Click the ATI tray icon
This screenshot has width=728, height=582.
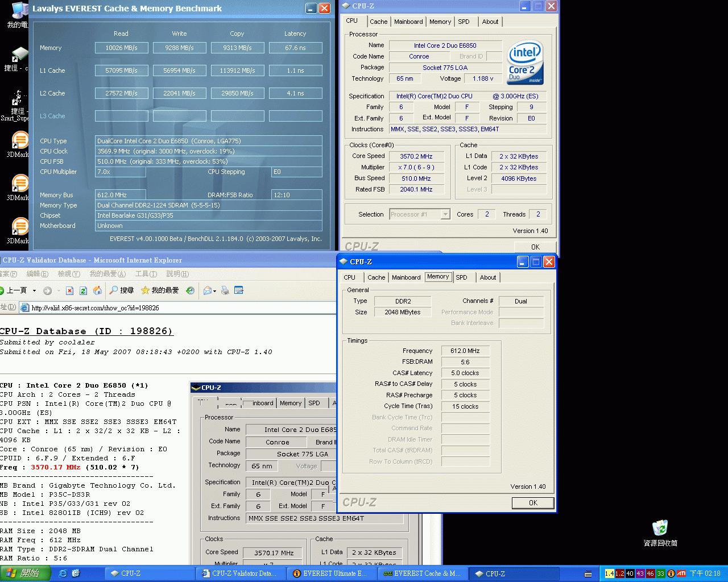tap(681, 573)
